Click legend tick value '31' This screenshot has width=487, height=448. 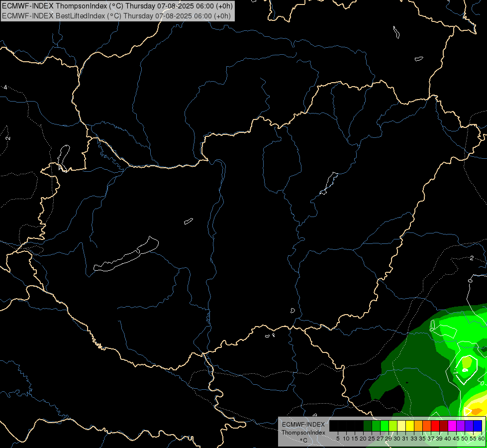pyautogui.click(x=405, y=439)
